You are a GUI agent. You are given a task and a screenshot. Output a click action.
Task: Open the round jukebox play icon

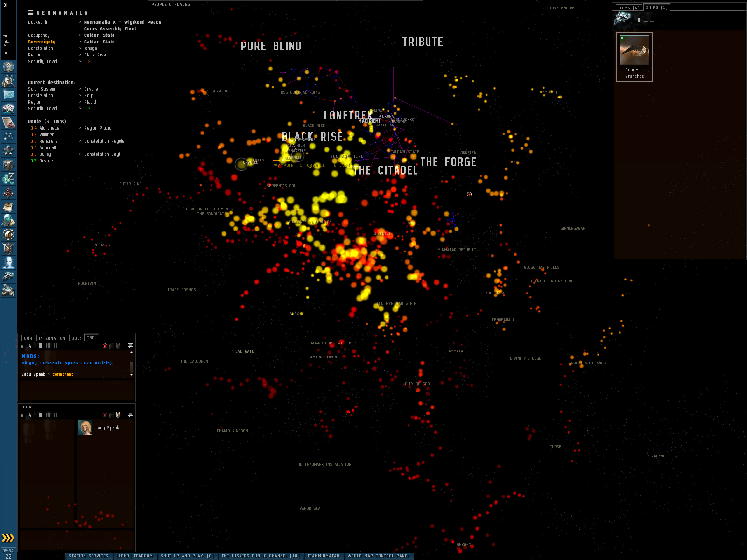[8, 235]
